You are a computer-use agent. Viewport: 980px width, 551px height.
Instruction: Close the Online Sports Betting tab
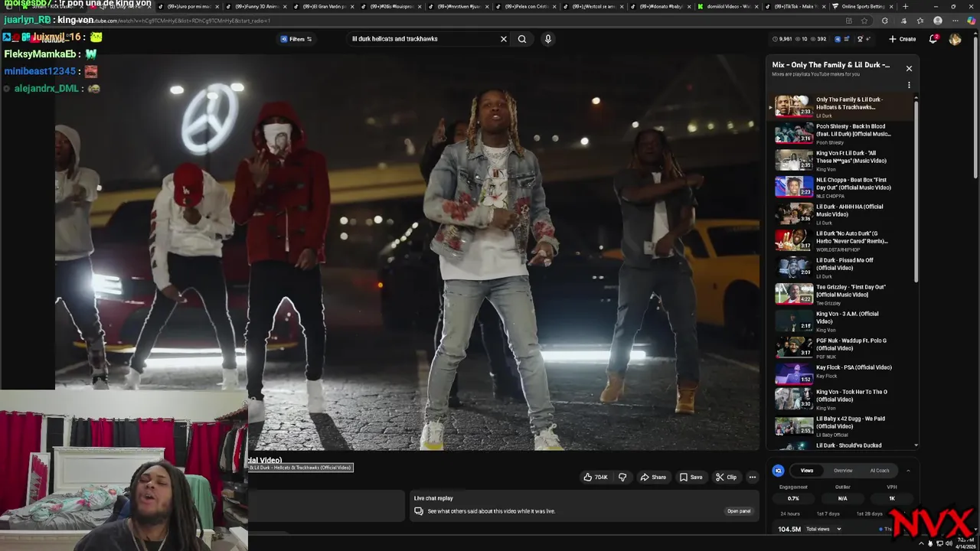click(891, 6)
